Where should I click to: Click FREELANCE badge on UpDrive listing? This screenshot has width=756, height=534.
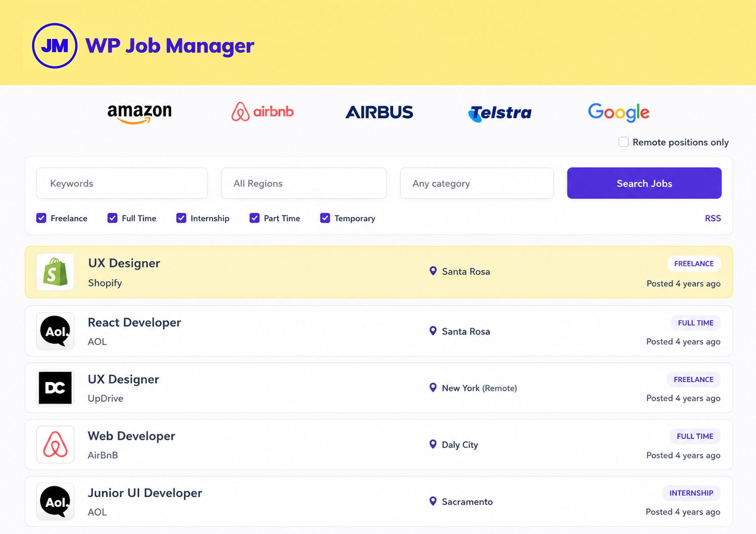(694, 379)
